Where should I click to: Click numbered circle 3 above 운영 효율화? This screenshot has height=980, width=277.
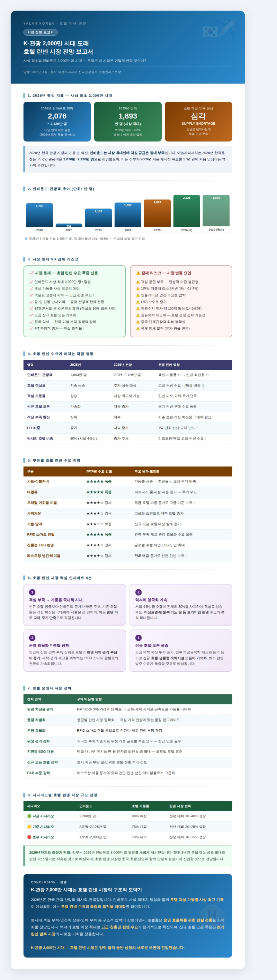32,638
